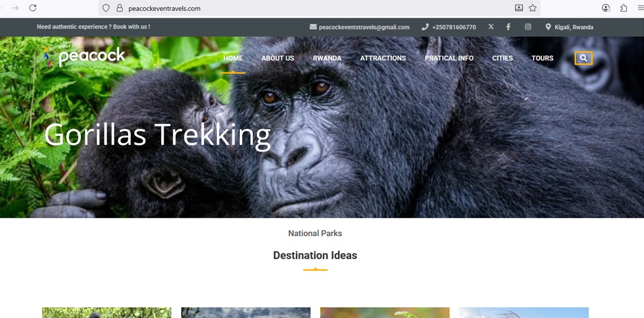Bookmark page with the star icon

coord(532,8)
